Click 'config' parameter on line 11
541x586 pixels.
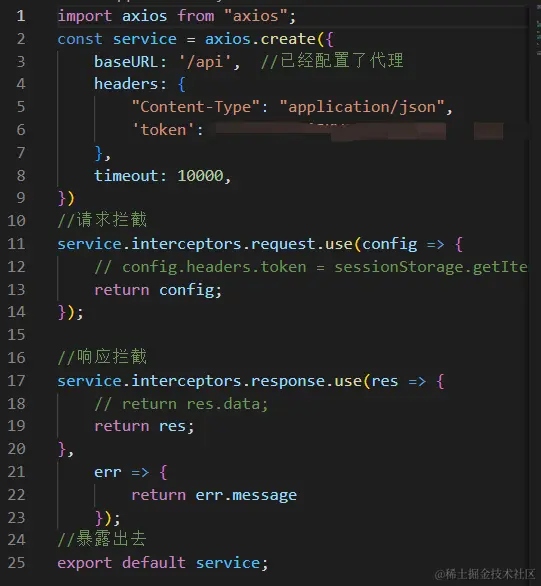pos(390,244)
